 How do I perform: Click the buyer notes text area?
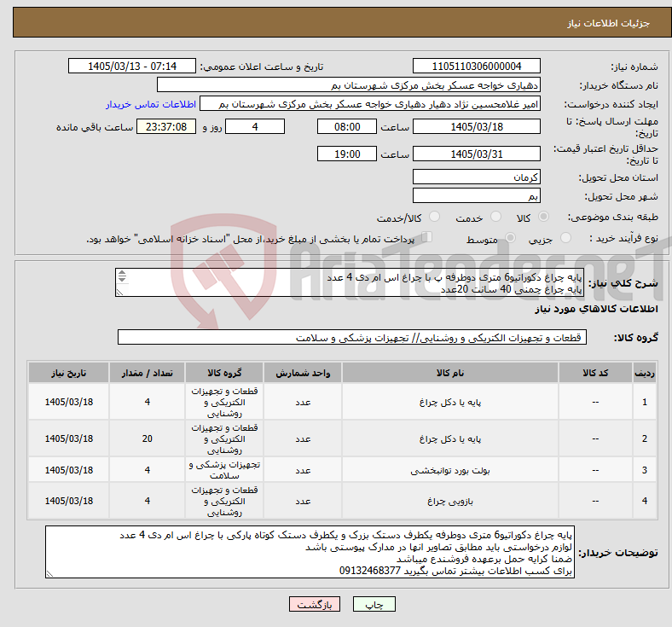(x=310, y=553)
